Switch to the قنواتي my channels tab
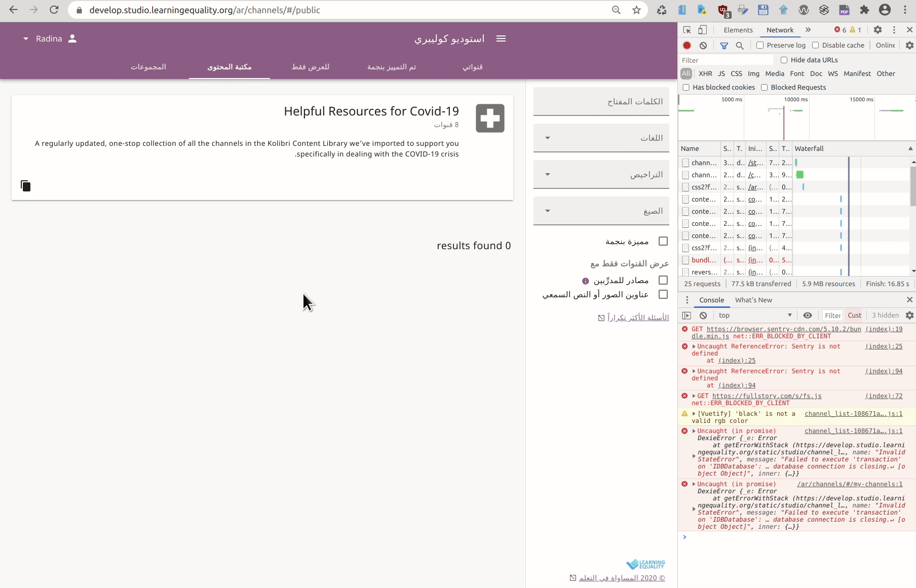This screenshot has height=588, width=916. pyautogui.click(x=473, y=67)
